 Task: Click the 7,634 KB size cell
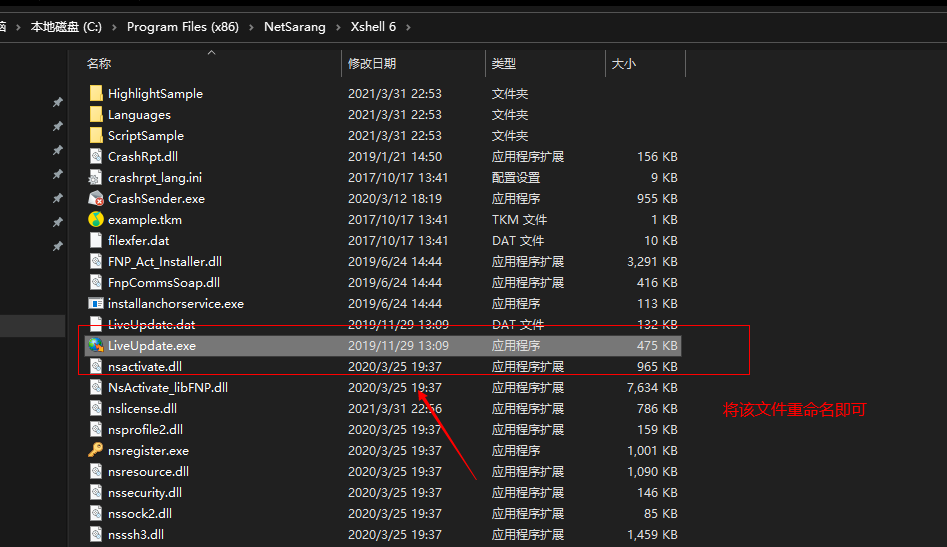652,388
